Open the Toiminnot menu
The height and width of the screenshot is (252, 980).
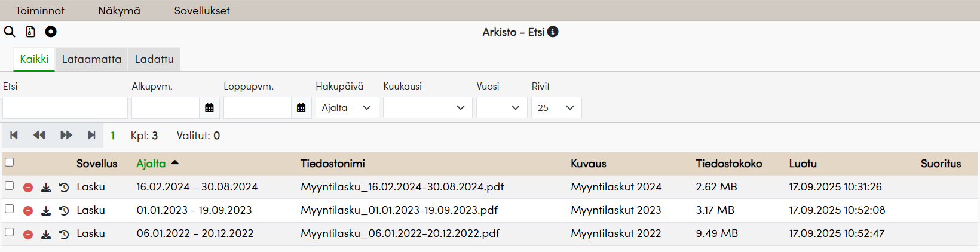pos(39,11)
